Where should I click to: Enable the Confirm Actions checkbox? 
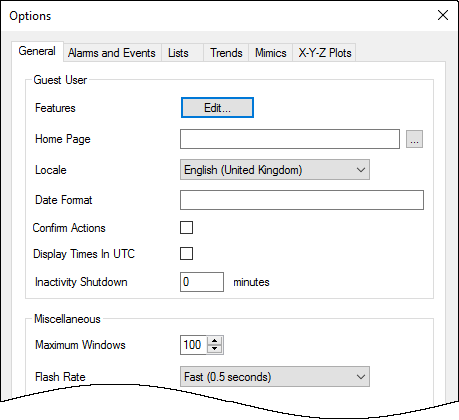[x=186, y=228]
